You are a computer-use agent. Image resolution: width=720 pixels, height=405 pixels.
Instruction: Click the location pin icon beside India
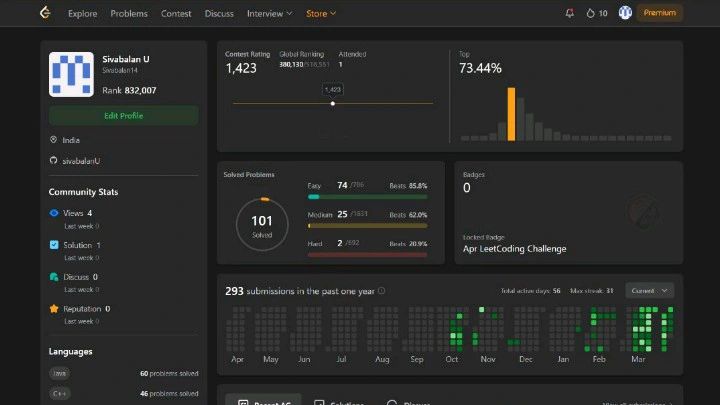click(53, 140)
